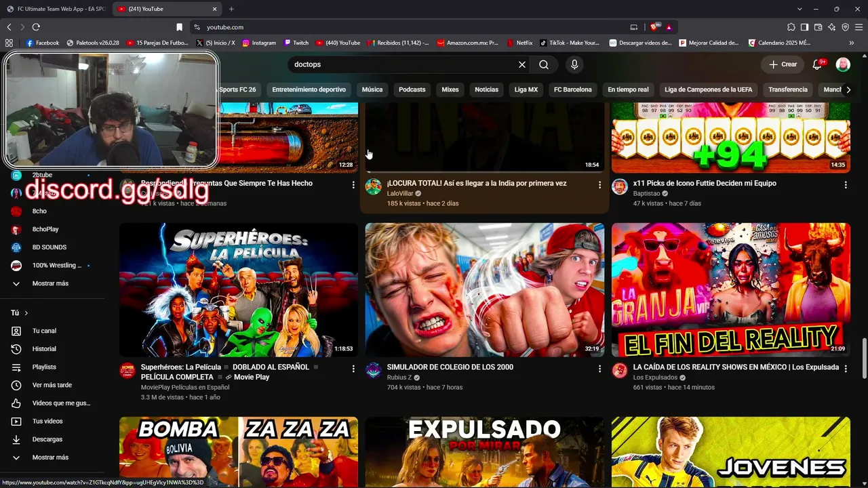Screen dimensions: 868x488
Task: Show more category chips with the right arrow
Action: point(848,89)
